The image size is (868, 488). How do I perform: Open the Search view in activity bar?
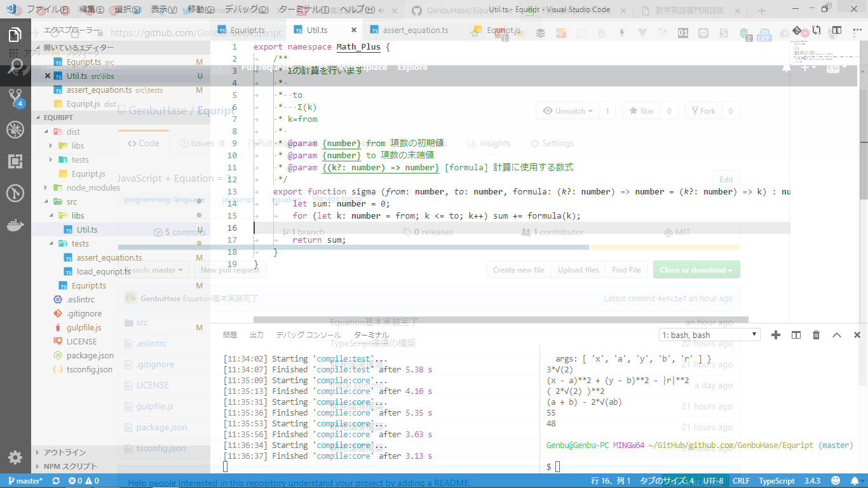click(x=15, y=65)
